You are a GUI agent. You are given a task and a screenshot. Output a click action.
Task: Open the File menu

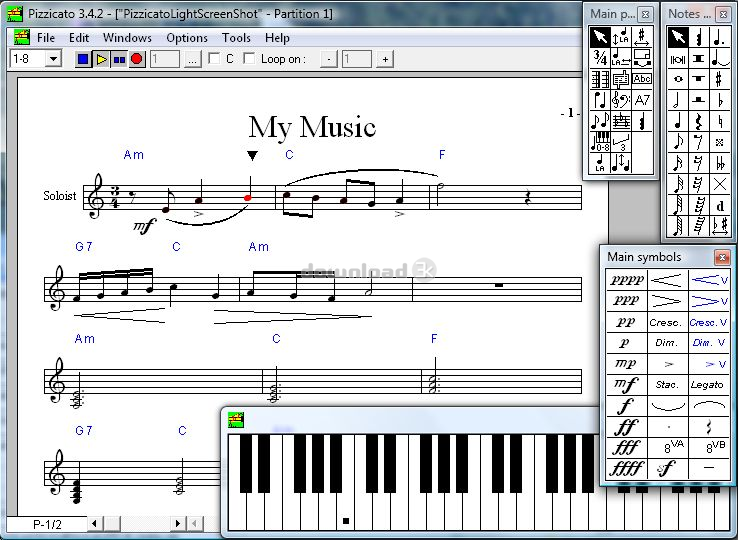point(46,38)
